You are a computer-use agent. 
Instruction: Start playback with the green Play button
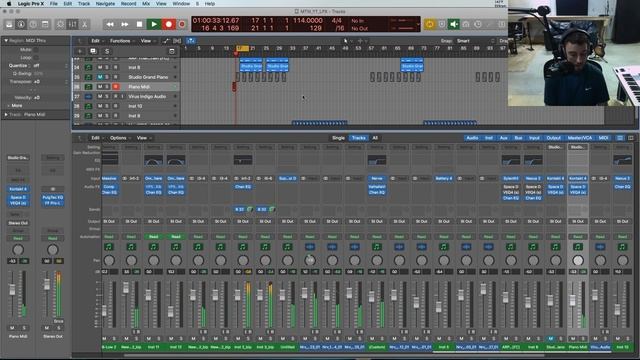coord(154,24)
